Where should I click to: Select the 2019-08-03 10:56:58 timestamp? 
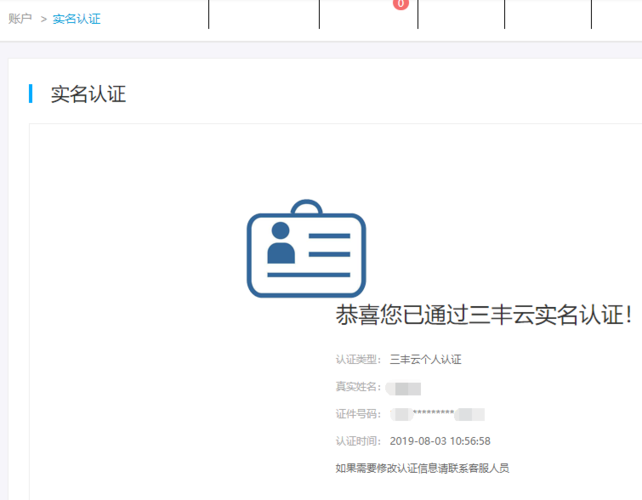point(440,441)
